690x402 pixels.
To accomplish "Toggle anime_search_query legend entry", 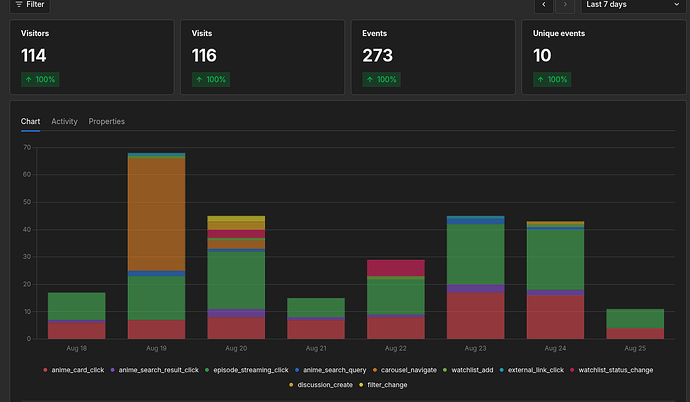I will [330, 370].
